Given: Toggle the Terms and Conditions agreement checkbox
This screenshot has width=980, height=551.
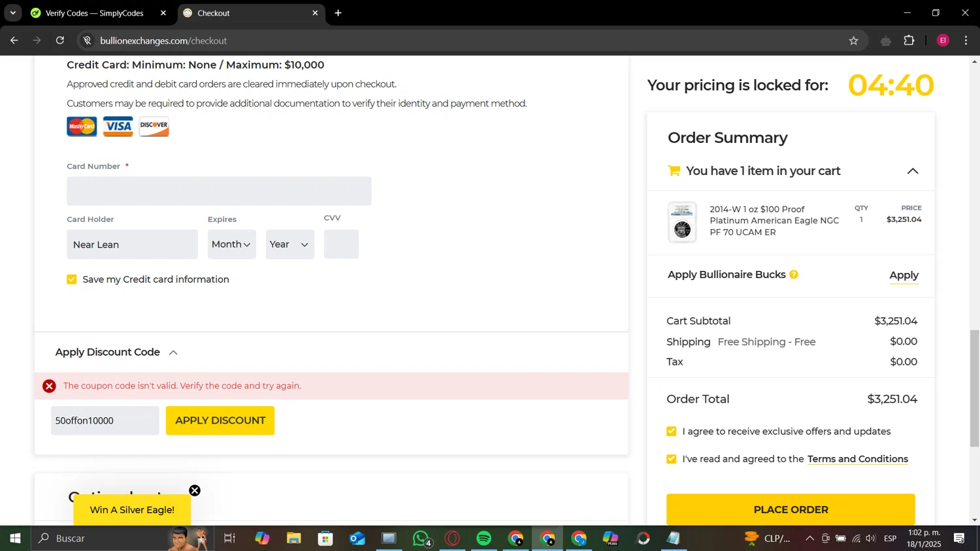Looking at the screenshot, I should point(672,459).
